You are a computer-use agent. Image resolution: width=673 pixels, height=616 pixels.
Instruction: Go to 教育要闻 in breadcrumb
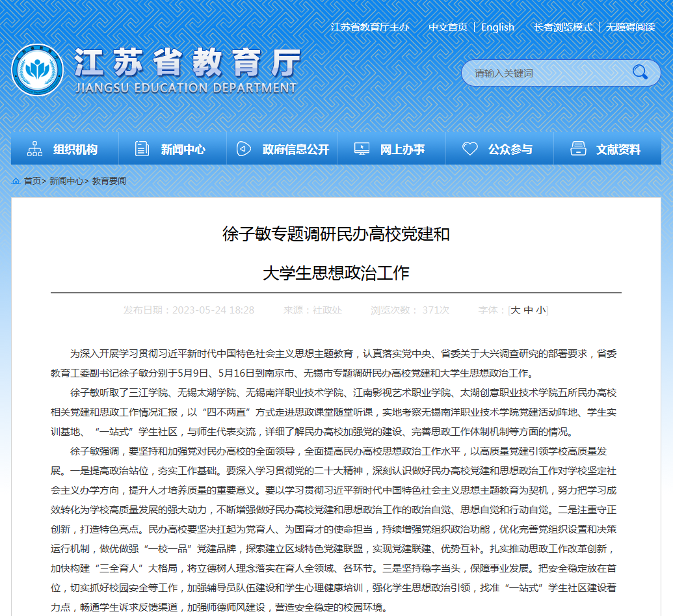click(x=109, y=181)
